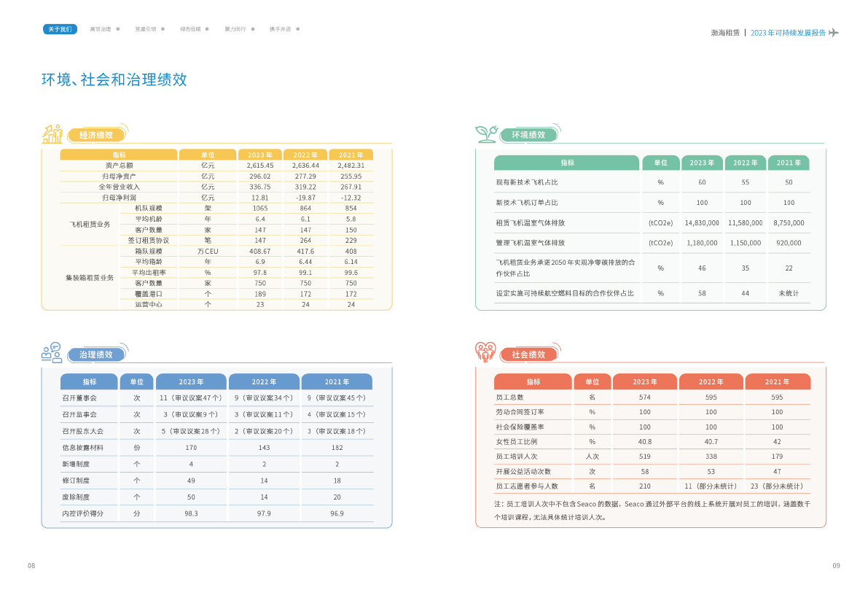Click the 经济绩效 section label
The image size is (868, 590).
coord(96,135)
